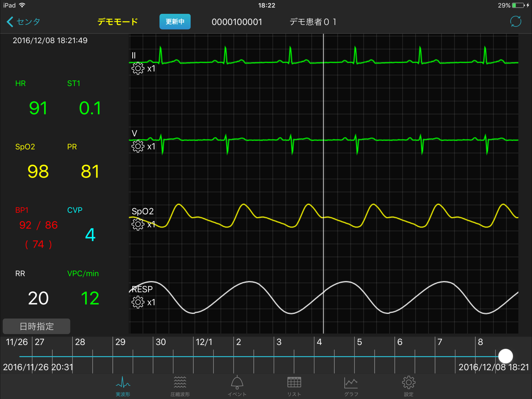Tap the x1 gain label for lead V
The image size is (532, 399).
(151, 147)
